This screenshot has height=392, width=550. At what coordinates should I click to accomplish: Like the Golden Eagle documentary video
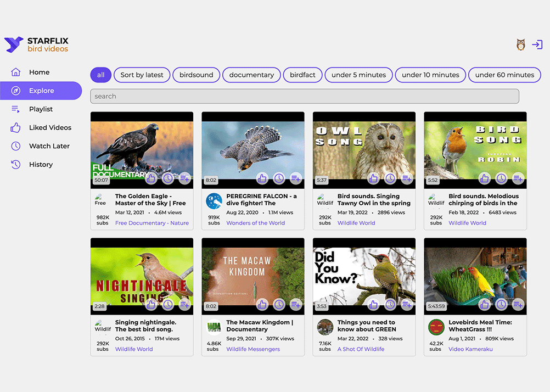[x=150, y=178]
